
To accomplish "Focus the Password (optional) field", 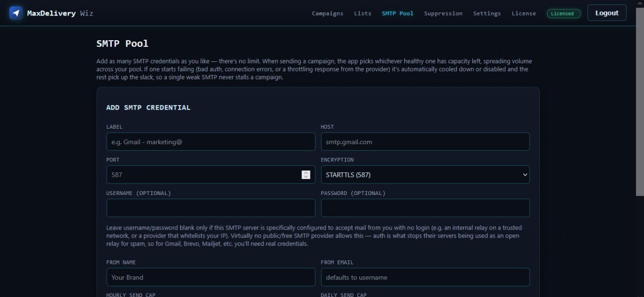I will point(425,208).
